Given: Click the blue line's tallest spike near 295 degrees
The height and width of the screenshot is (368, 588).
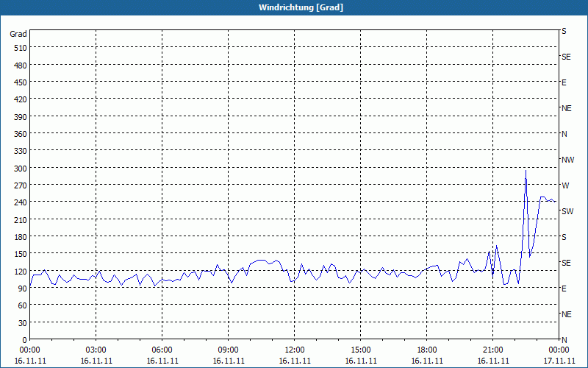Looking at the screenshot, I should pyautogui.click(x=526, y=171).
